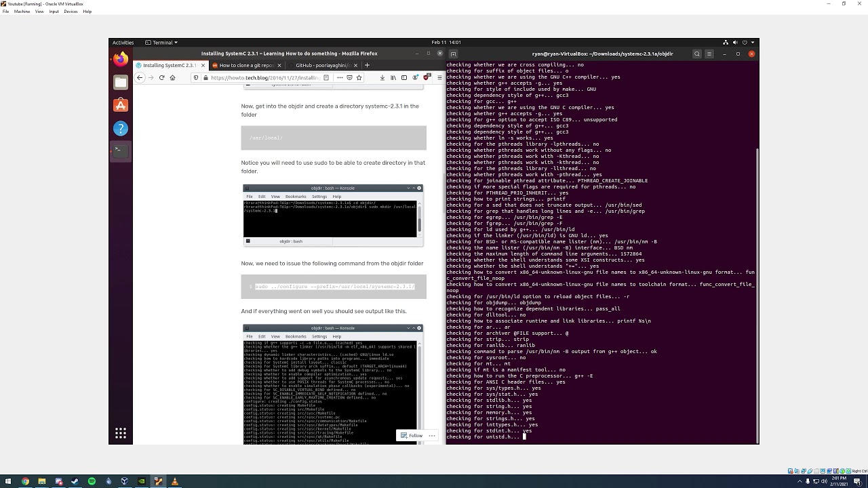Open Chrome in the Windows taskbar
The height and width of the screenshot is (488, 868).
tap(25, 481)
